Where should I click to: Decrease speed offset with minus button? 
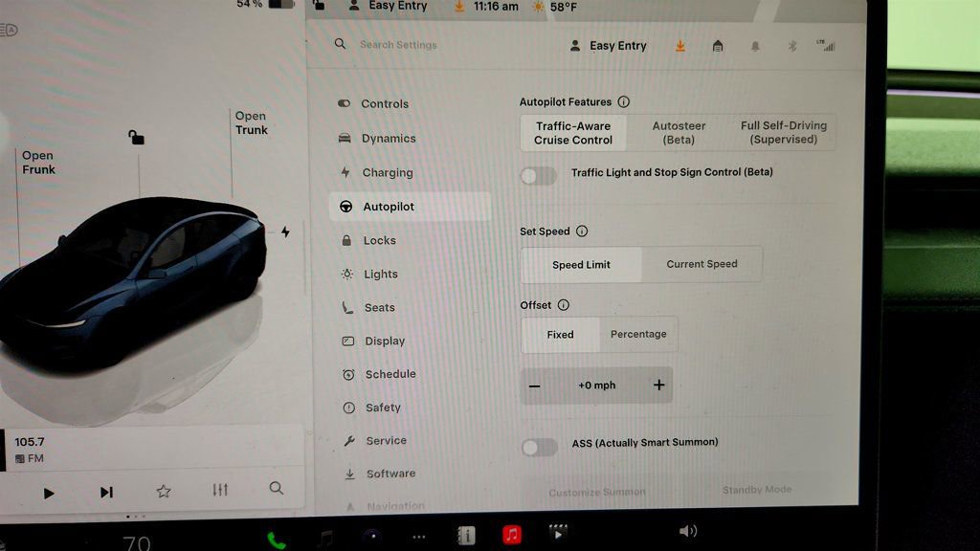tap(534, 386)
